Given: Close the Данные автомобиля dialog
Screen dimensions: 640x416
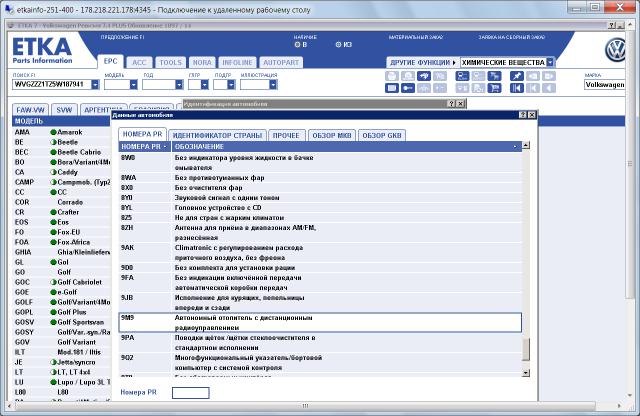Looking at the screenshot, I should coord(532,115).
